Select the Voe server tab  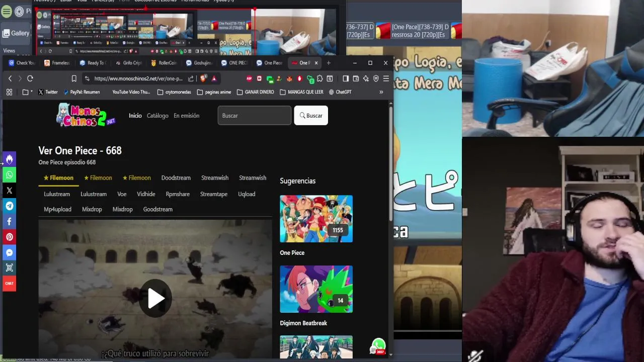[x=122, y=194]
